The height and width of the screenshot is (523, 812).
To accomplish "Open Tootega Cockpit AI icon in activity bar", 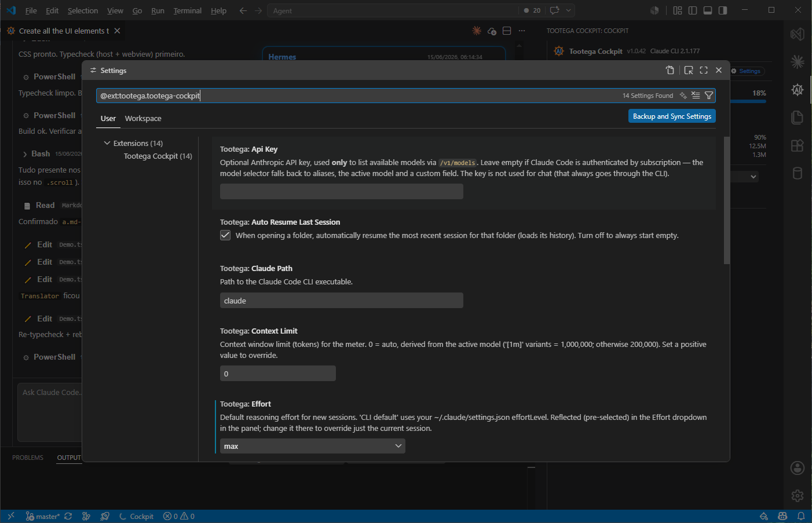I will point(798,90).
